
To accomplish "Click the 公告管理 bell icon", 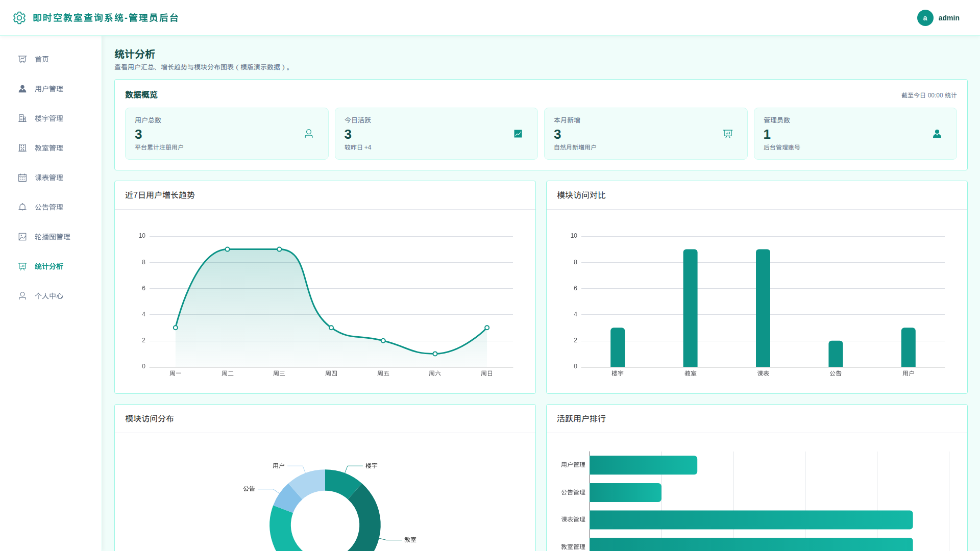I will 22,207.
